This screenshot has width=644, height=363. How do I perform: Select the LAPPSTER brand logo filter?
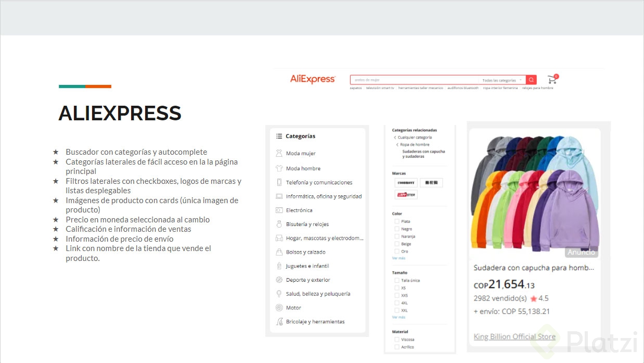(406, 195)
